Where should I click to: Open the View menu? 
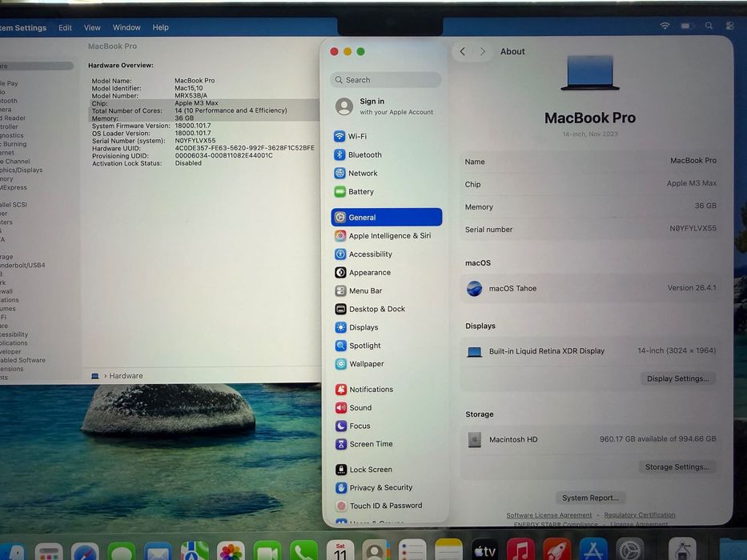pyautogui.click(x=92, y=28)
